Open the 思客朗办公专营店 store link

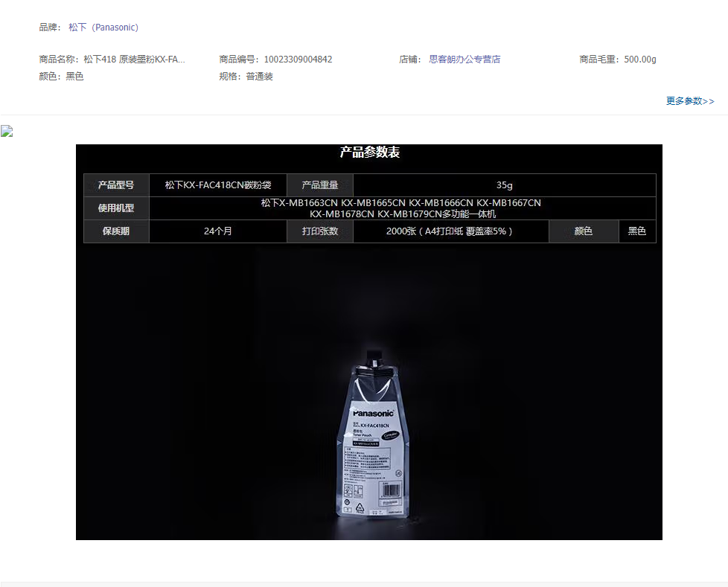[x=464, y=60]
